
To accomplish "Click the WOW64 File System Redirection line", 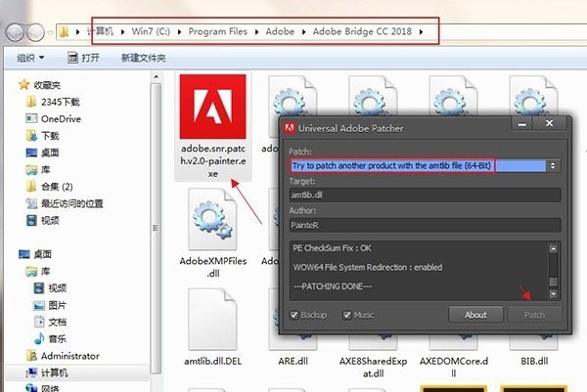I will pos(368,267).
